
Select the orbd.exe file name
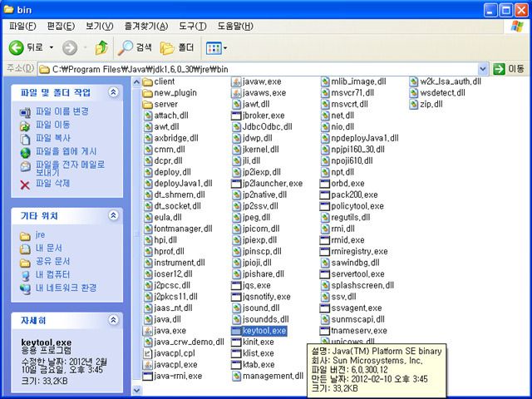(347, 184)
